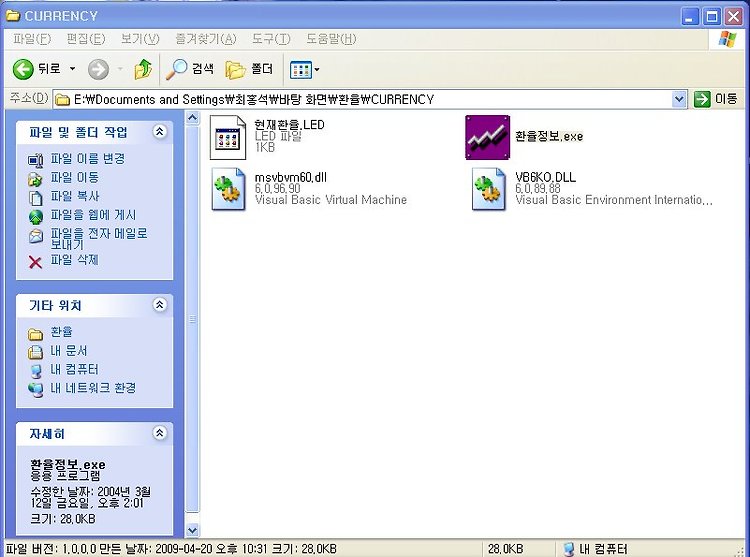Click the task pane scrollbar down arrow
The width and height of the screenshot is (750, 557).
point(192,530)
